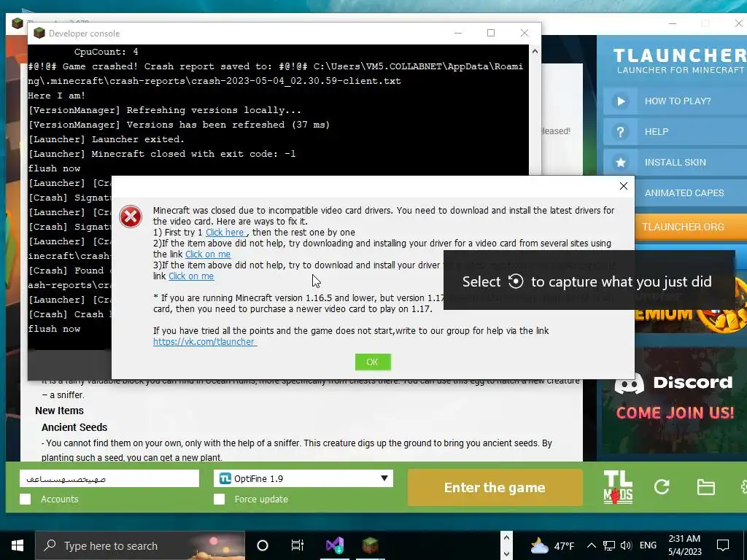Screen dimensions: 747x560
Task: Click the screen capture record icon in notification
Action: pyautogui.click(x=516, y=281)
